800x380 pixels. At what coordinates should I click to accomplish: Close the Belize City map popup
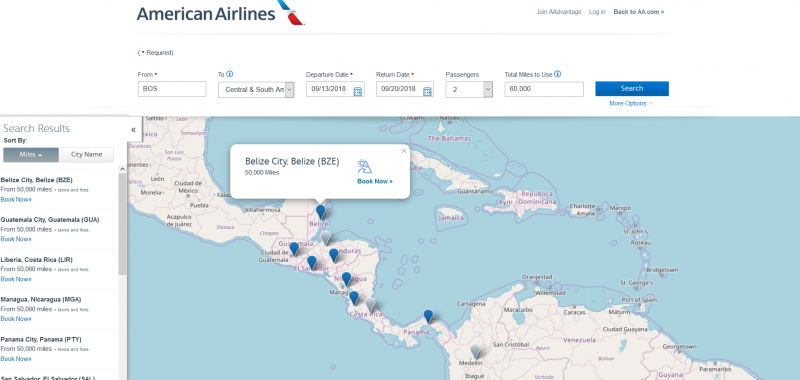(404, 151)
